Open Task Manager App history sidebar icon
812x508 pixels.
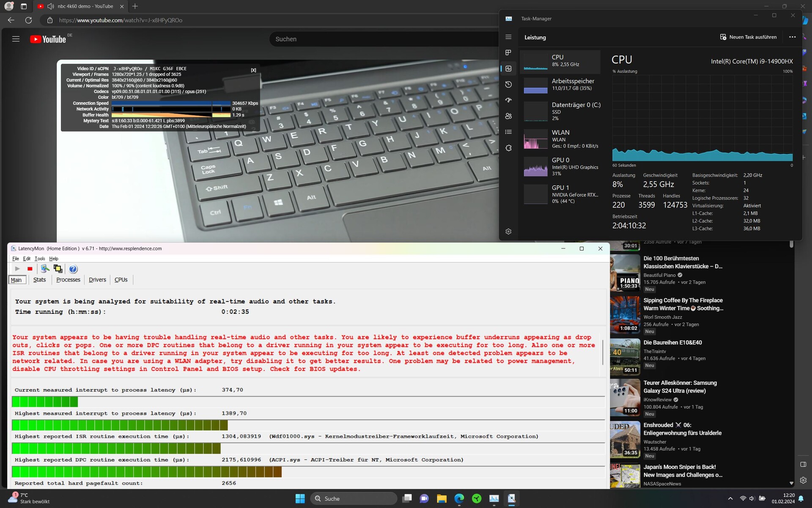pos(508,85)
